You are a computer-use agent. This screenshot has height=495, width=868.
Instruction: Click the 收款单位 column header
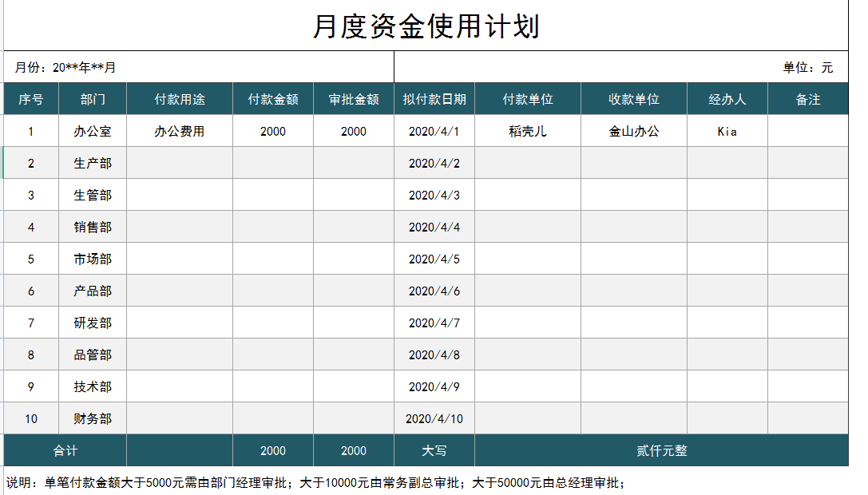[634, 97]
